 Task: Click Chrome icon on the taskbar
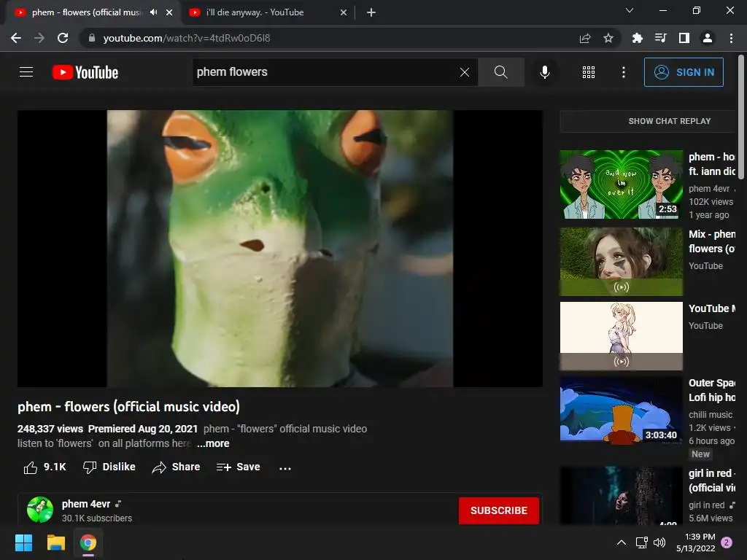tap(88, 542)
